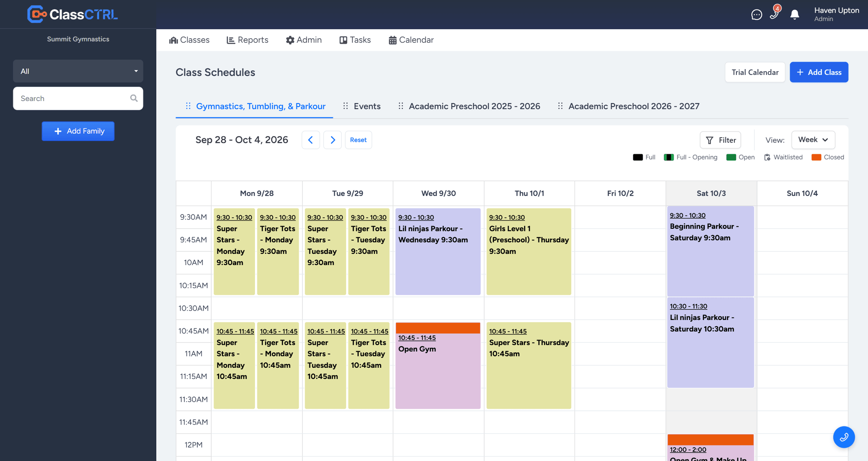Image resolution: width=868 pixels, height=461 pixels.
Task: Click drag handle of Gymnastics, Tumbling, & Parkour
Action: tap(188, 106)
